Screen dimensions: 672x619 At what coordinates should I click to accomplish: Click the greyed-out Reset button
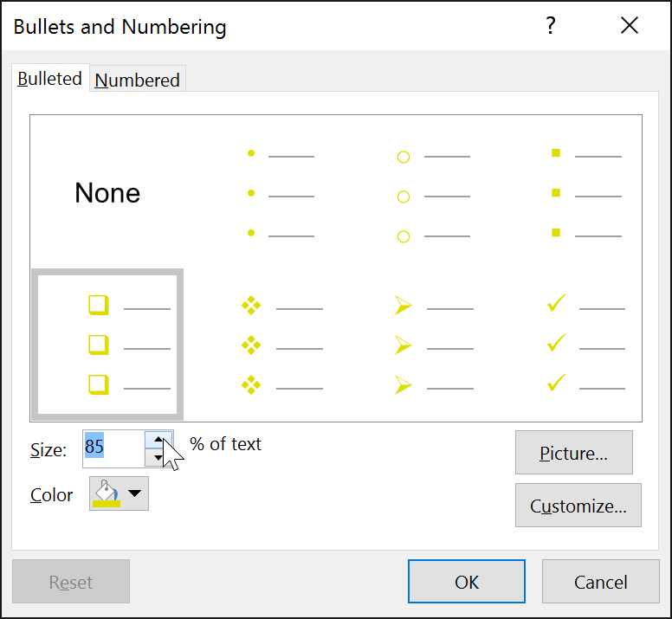pos(71,581)
